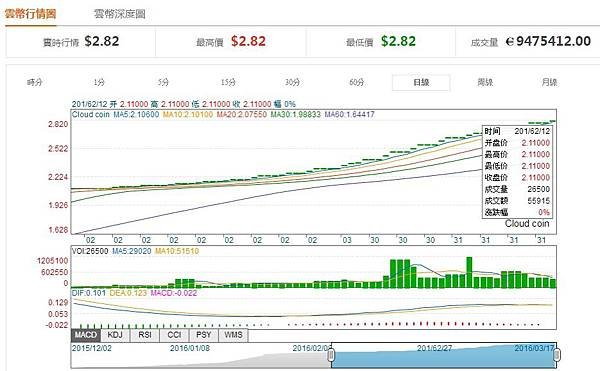
Task: Switch to 周線 weekly chart
Action: [485, 82]
